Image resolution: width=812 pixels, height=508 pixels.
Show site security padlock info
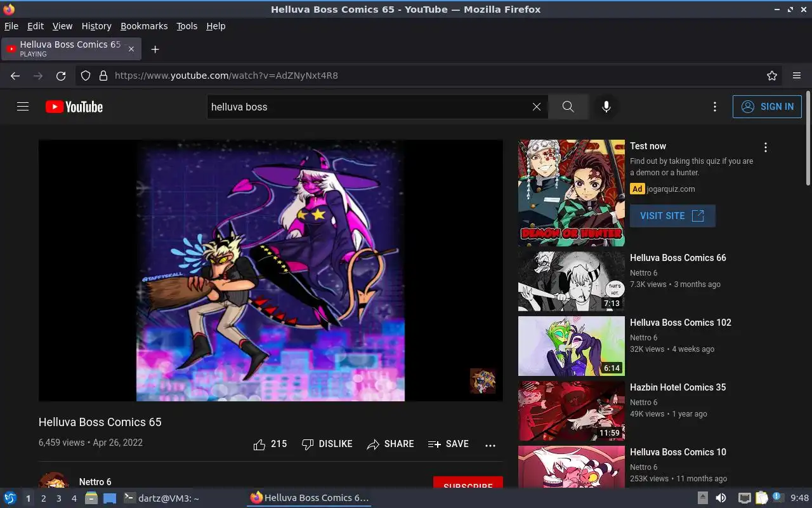(x=103, y=76)
